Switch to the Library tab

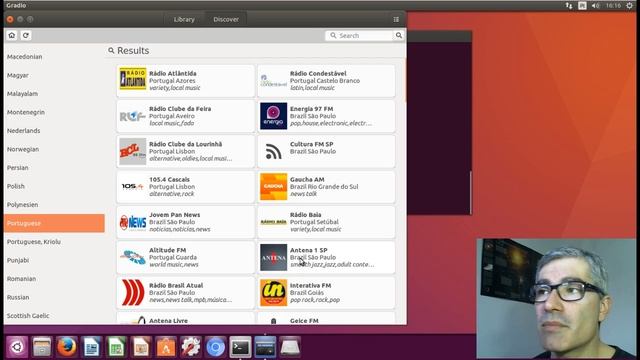click(184, 19)
